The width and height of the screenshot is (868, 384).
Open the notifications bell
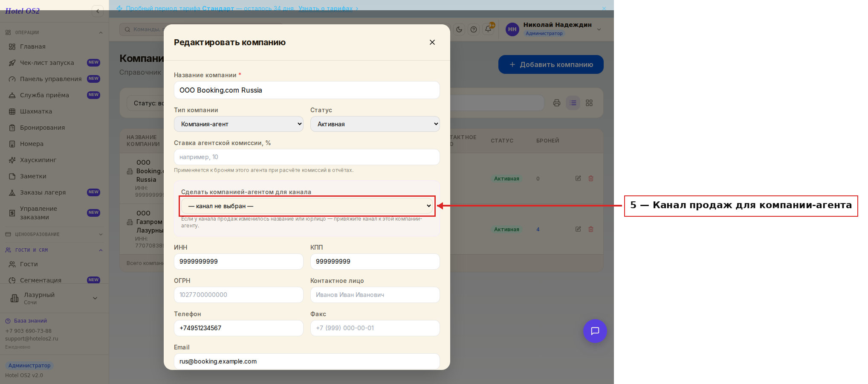click(488, 29)
